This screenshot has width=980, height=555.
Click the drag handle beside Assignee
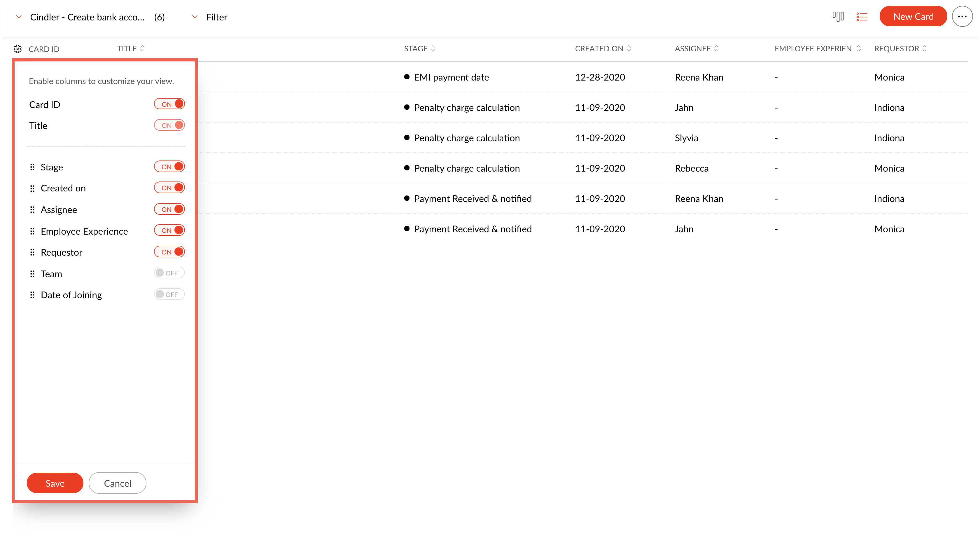32,210
